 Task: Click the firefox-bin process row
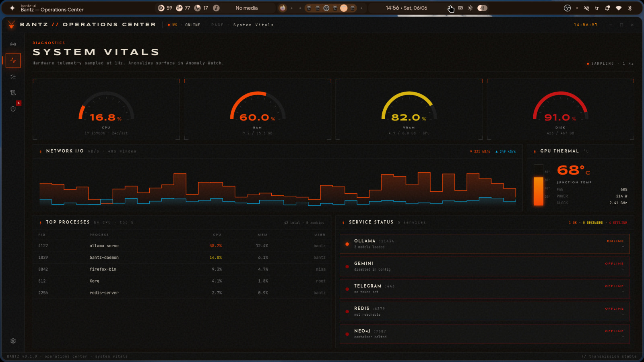click(x=182, y=269)
